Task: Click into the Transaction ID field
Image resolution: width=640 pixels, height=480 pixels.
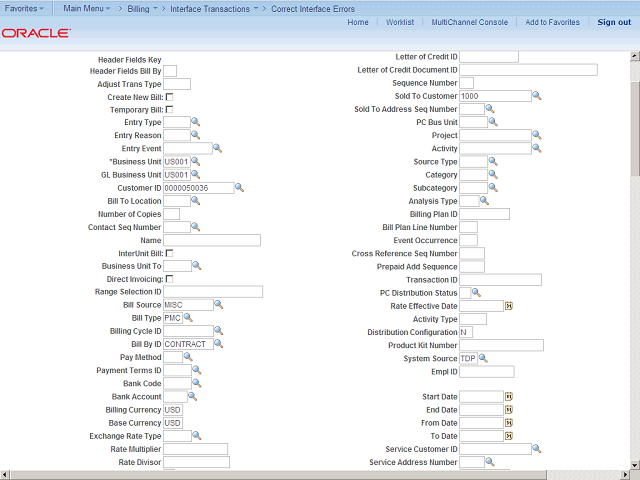Action: click(x=500, y=280)
